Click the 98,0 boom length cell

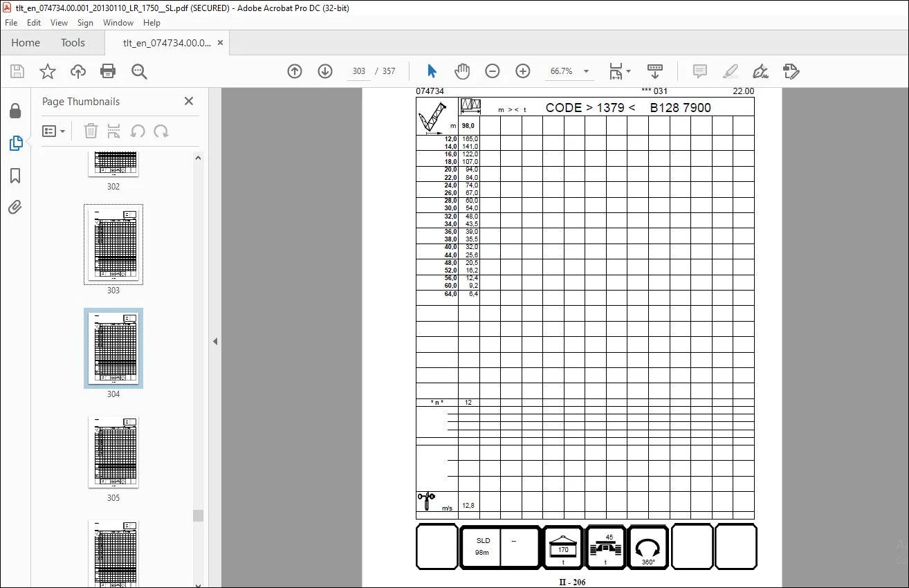click(x=468, y=126)
